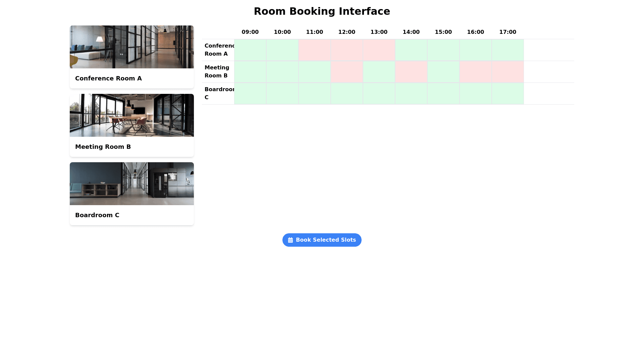Click booked Meeting Room B 16:00 slot
This screenshot has height=362, width=644.
pyautogui.click(x=476, y=72)
